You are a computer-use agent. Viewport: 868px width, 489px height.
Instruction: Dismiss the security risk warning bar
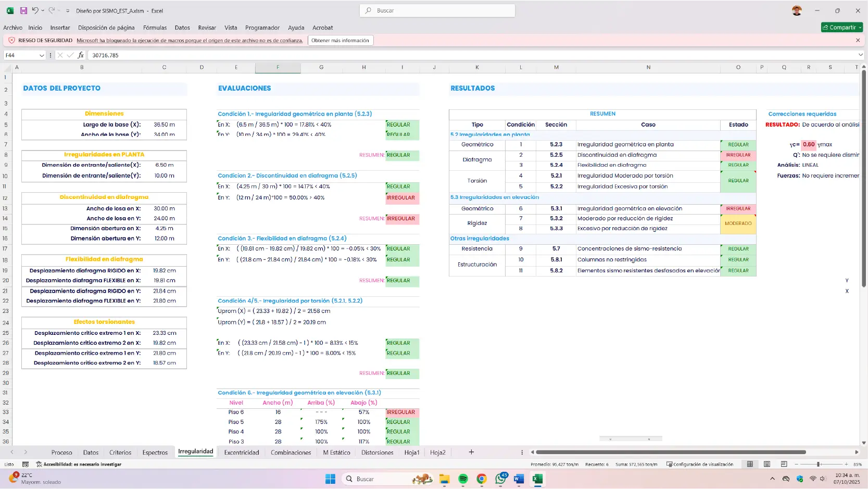click(x=858, y=40)
